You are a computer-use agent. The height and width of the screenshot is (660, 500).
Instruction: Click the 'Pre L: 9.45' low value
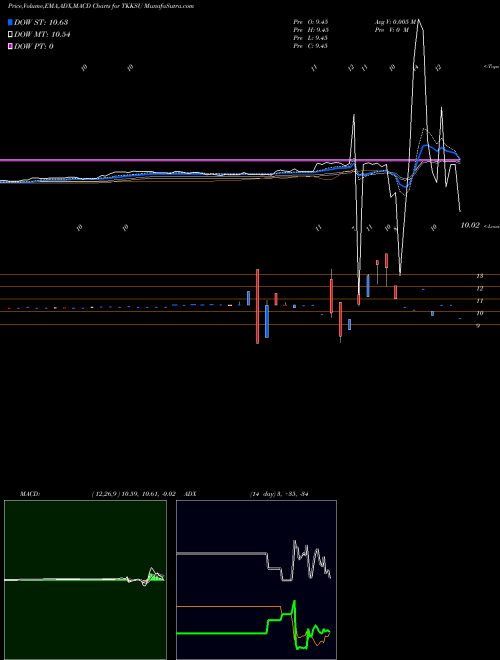point(311,38)
